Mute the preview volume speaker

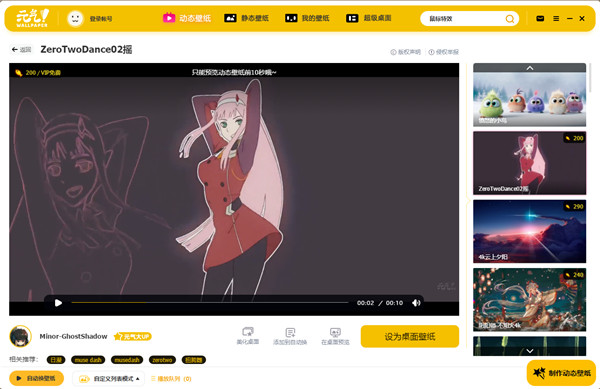416,303
